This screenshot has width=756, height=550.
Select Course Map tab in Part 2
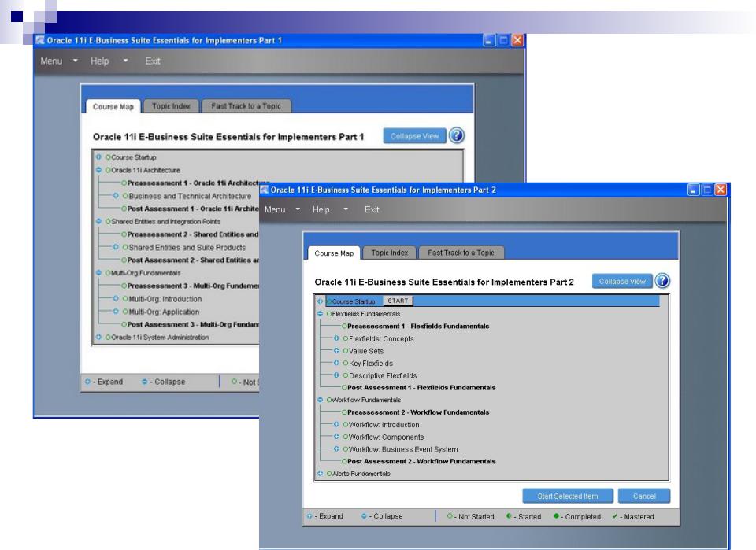pos(334,253)
